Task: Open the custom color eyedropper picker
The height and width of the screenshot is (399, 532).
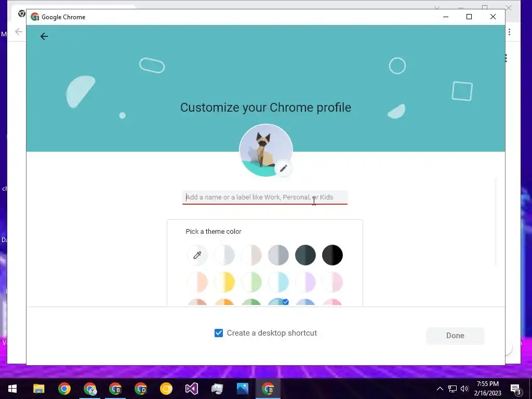Action: tap(197, 255)
